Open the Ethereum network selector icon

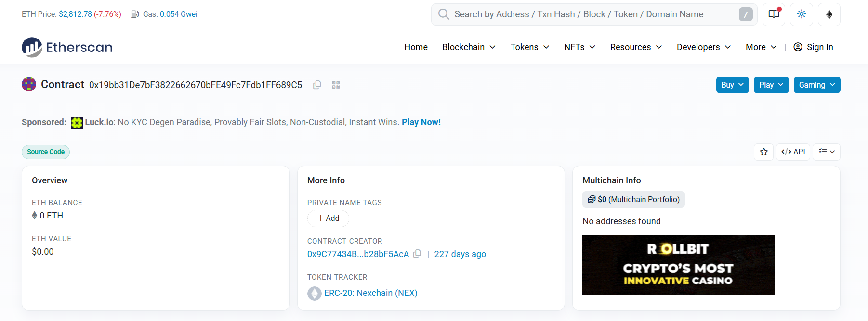[x=829, y=14]
